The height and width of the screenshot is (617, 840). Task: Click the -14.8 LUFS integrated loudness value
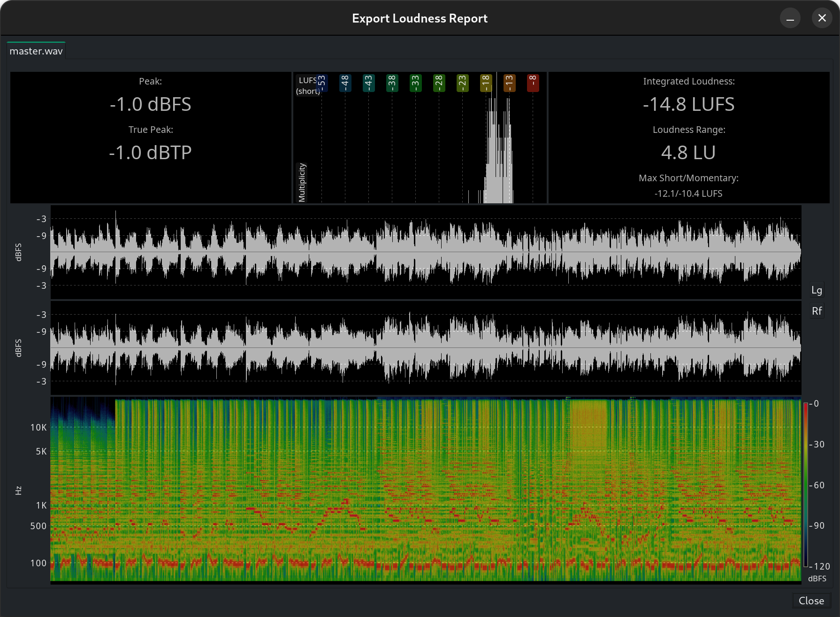pyautogui.click(x=688, y=104)
